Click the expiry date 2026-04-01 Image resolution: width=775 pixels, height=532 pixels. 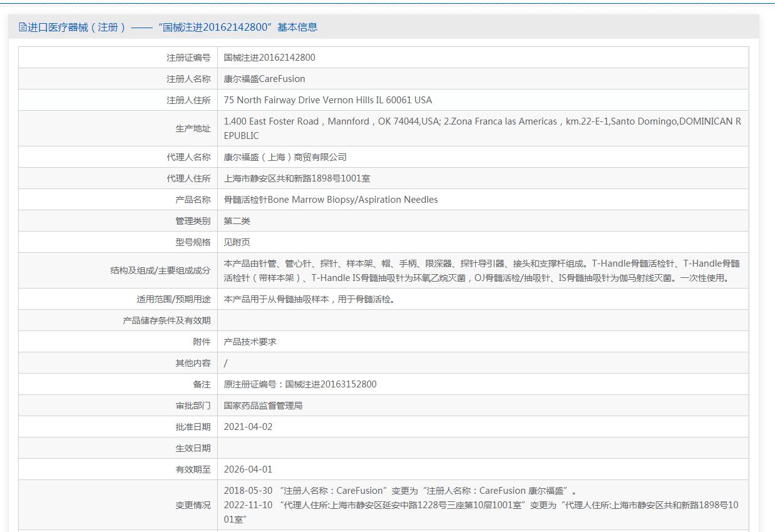(248, 469)
